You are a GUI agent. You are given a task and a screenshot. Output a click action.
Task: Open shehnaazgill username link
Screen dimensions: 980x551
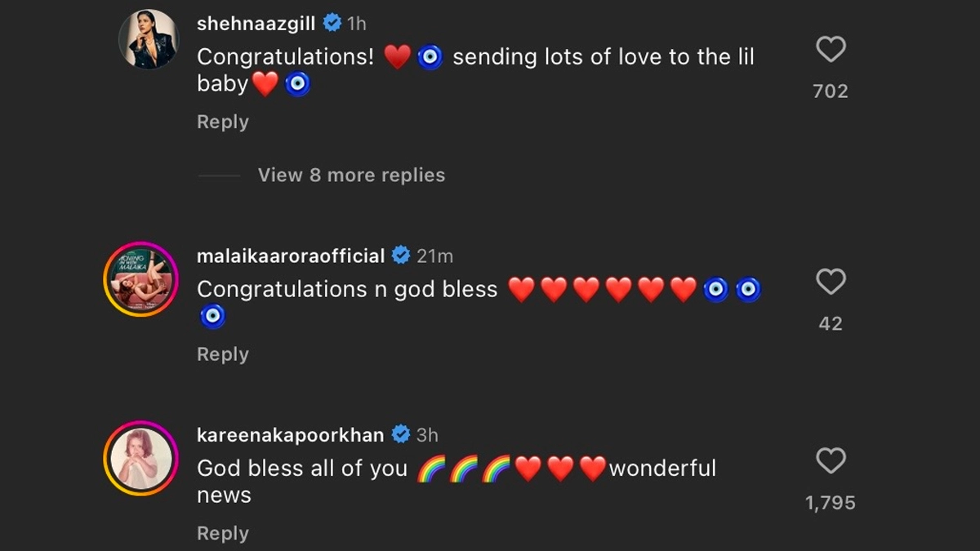click(256, 24)
